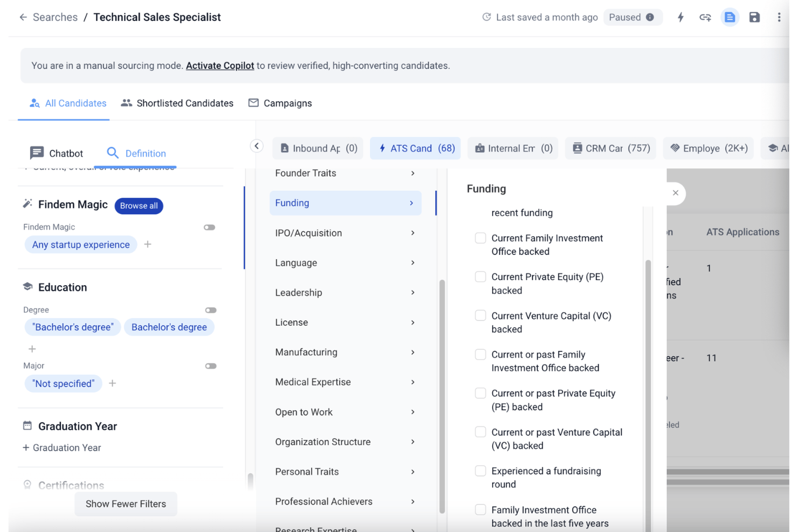
Task: Open the document notes icon in header
Action: click(730, 17)
